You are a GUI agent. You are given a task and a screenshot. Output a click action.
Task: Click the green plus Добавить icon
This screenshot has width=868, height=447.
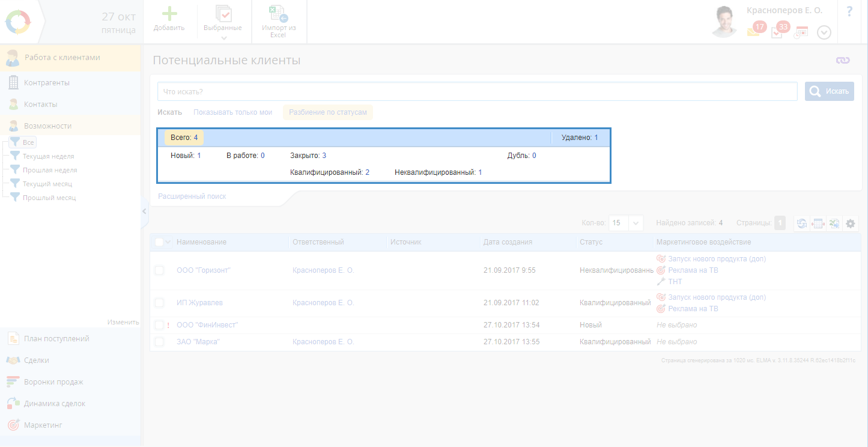[169, 14]
